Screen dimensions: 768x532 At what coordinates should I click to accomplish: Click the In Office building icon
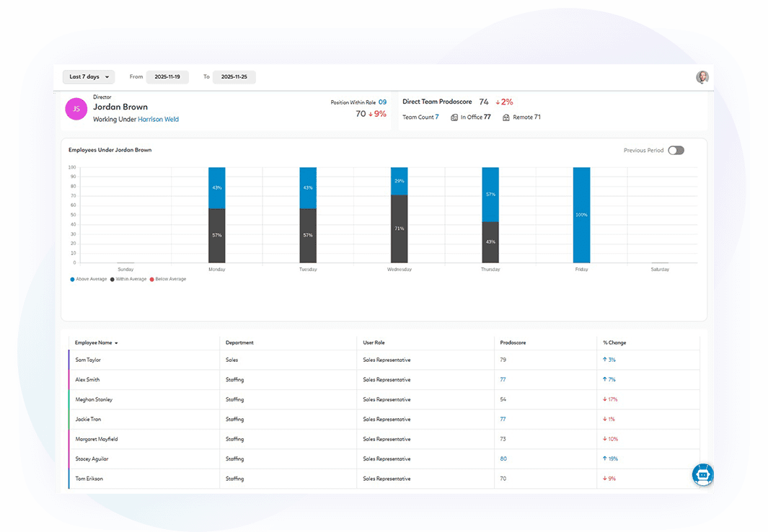(x=455, y=117)
